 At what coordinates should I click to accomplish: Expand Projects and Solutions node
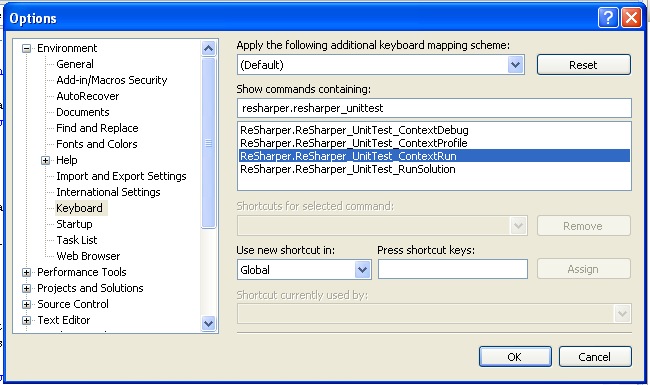[27, 288]
